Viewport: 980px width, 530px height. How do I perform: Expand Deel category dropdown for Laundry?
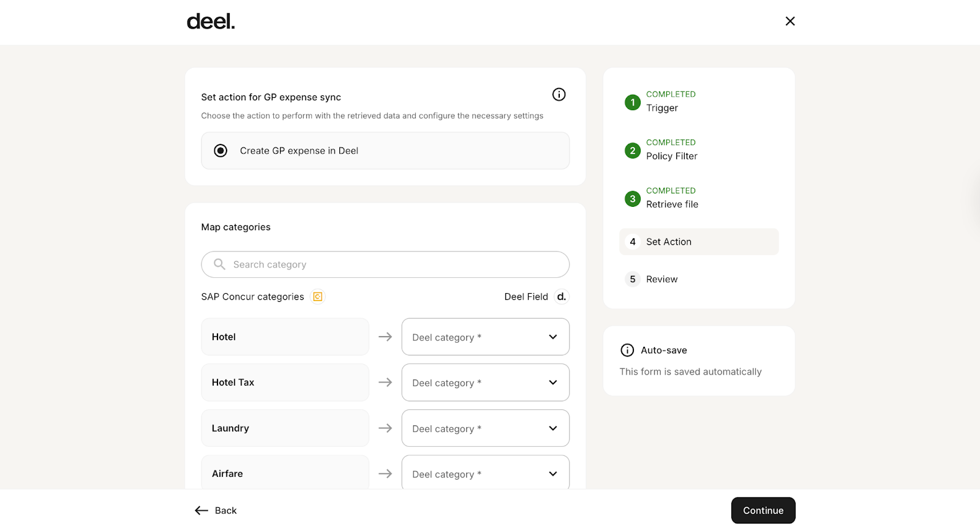485,428
